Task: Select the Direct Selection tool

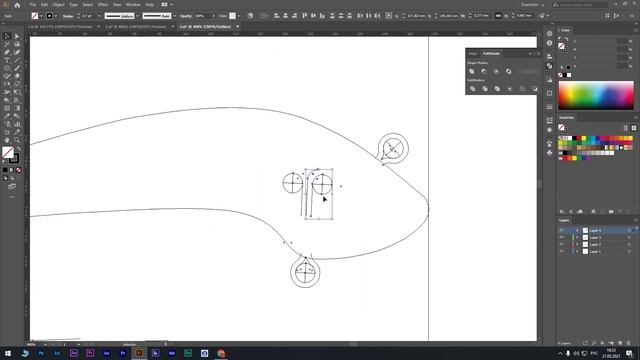Action: pos(17,36)
